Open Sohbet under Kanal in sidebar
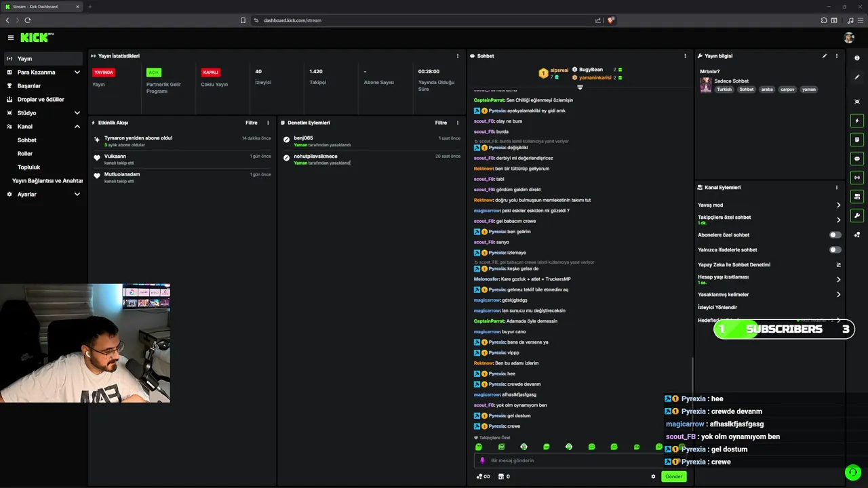The height and width of the screenshot is (488, 868). [x=43, y=140]
